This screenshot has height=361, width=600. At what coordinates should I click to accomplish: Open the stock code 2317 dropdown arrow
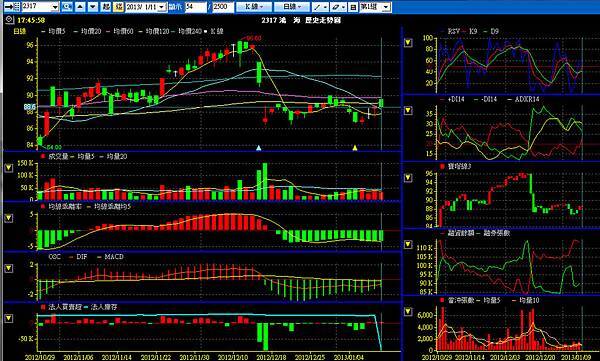click(x=55, y=7)
